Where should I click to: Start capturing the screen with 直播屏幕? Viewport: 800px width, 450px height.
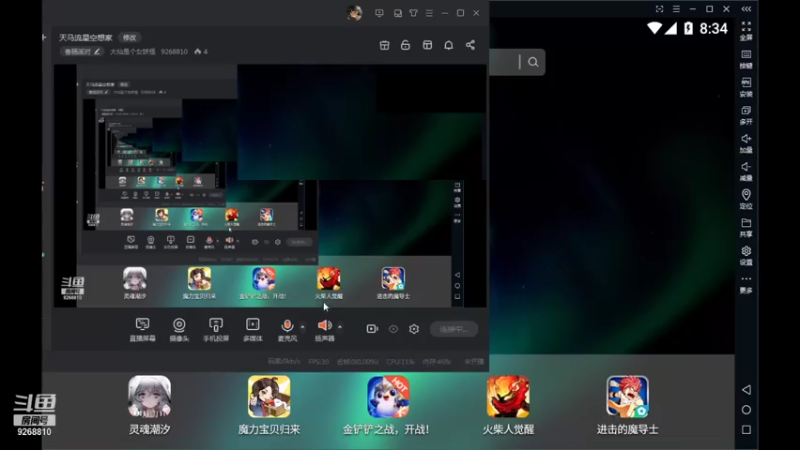[x=142, y=330]
